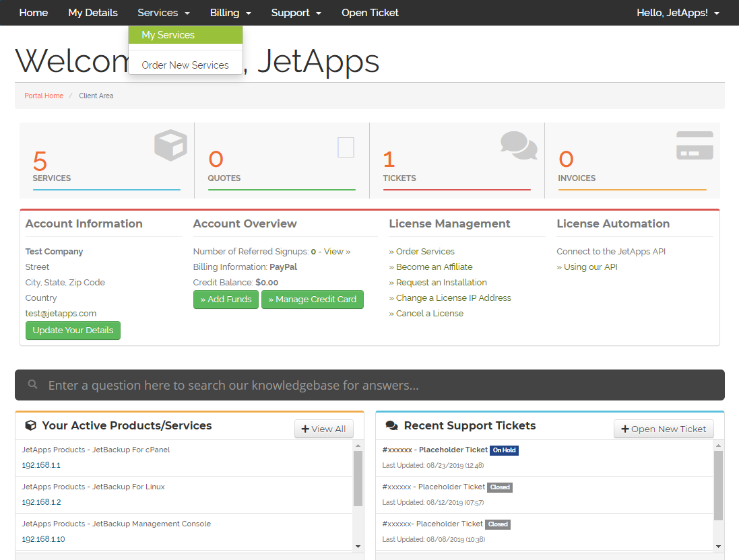Image resolution: width=739 pixels, height=560 pixels.
Task: Click the Portal Home breadcrumb link
Action: point(44,96)
